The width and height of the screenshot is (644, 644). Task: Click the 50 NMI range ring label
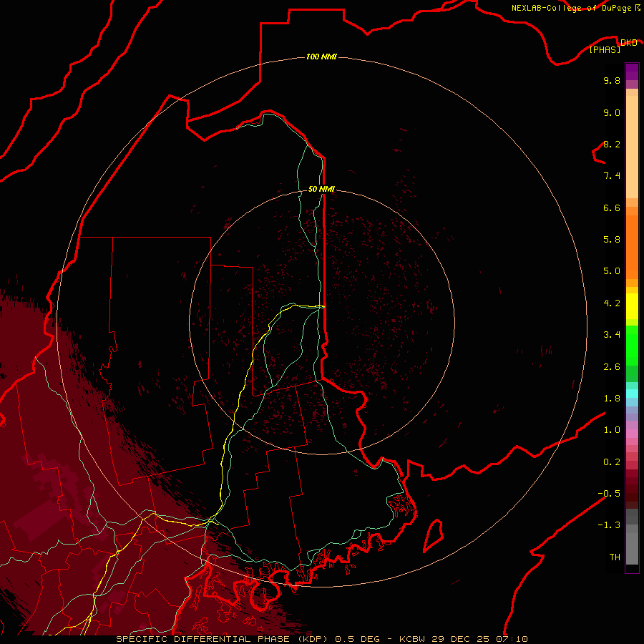coord(321,189)
